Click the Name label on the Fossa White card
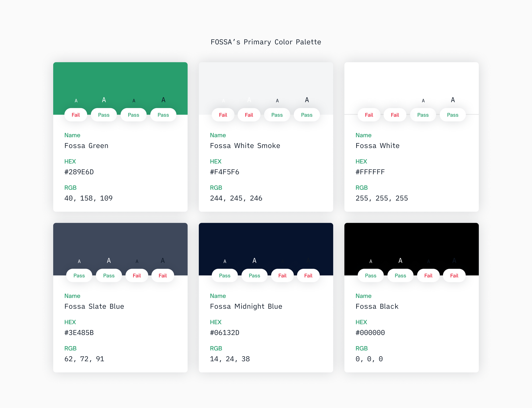 point(364,135)
